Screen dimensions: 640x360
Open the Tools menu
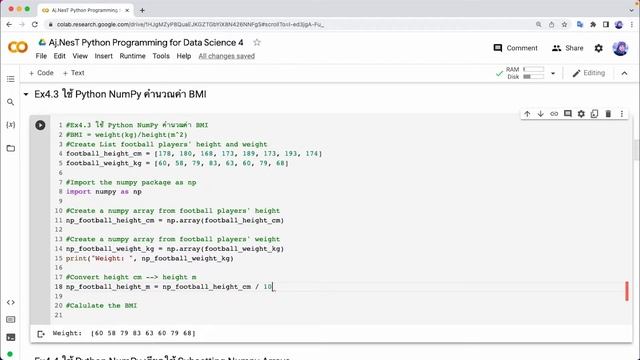pyautogui.click(x=161, y=56)
